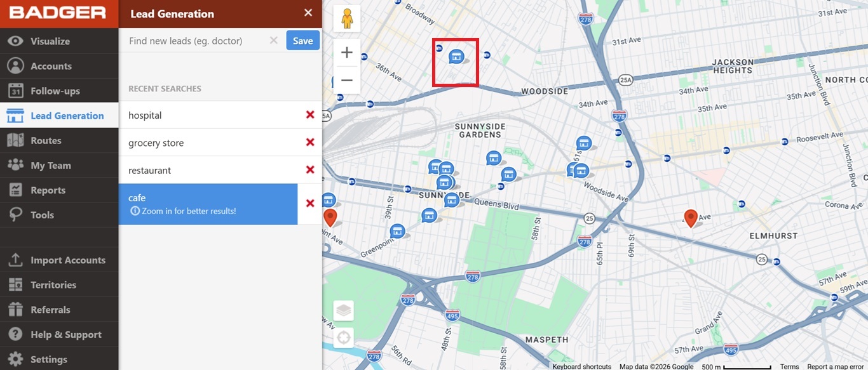
Task: Open Settings in the sidebar
Action: [49, 359]
